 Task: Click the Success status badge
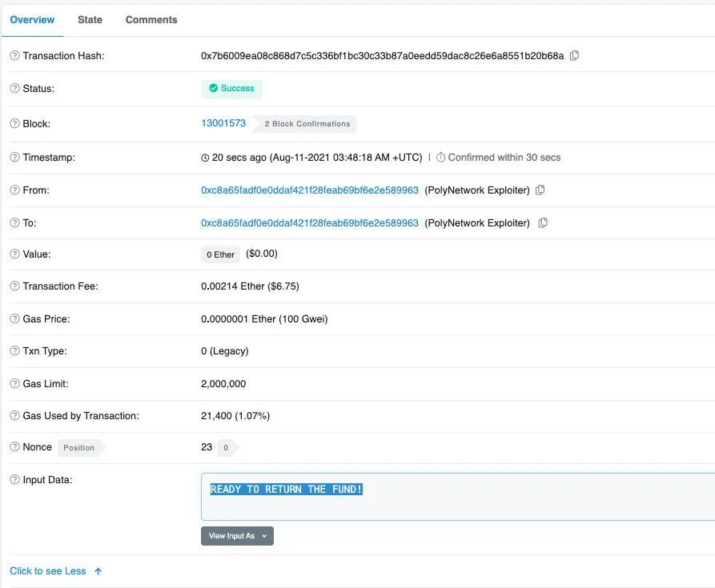pyautogui.click(x=231, y=88)
